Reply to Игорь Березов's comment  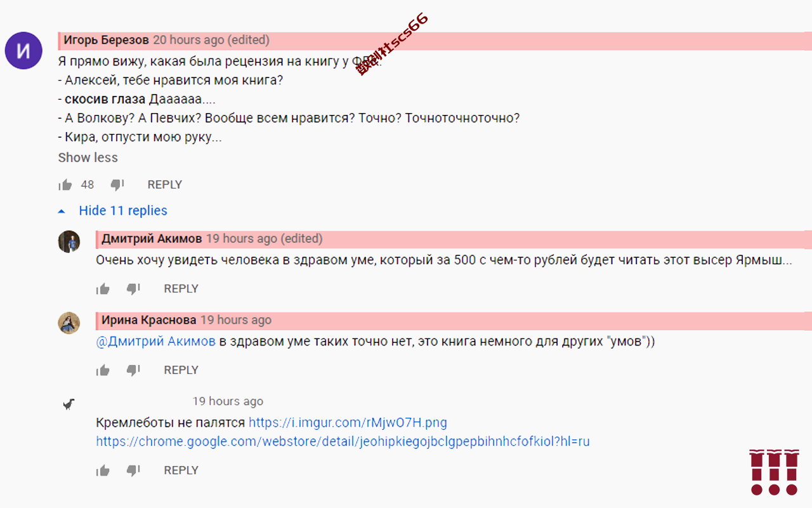click(x=165, y=185)
